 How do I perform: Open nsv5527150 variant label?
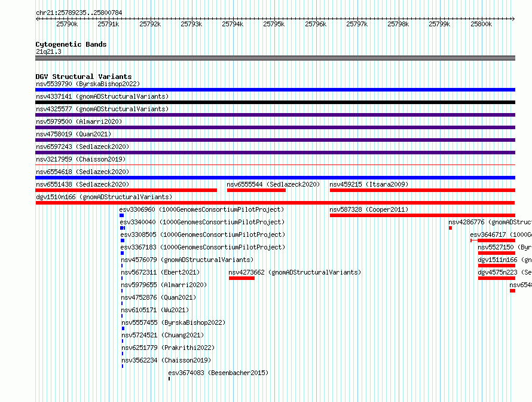coord(505,247)
